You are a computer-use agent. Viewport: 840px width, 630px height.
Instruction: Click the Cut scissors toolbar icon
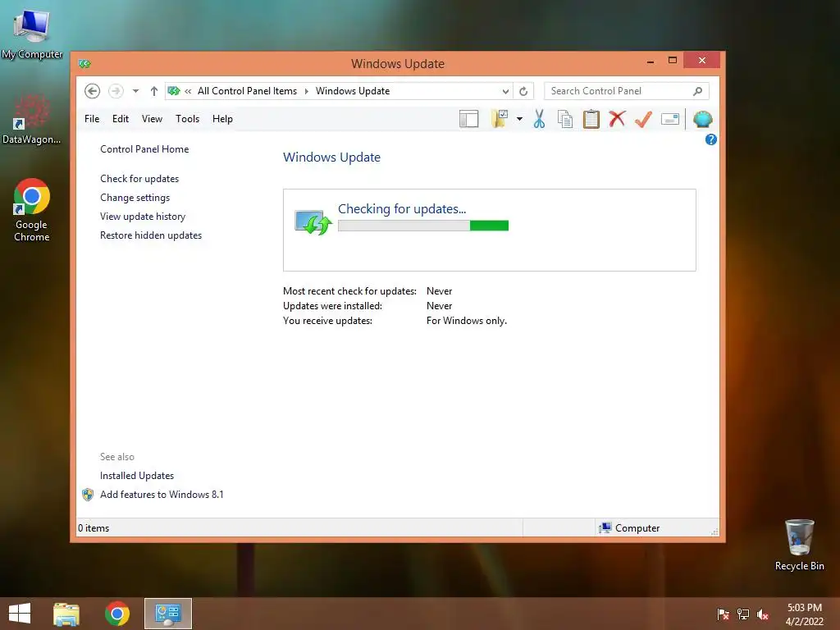click(x=539, y=119)
